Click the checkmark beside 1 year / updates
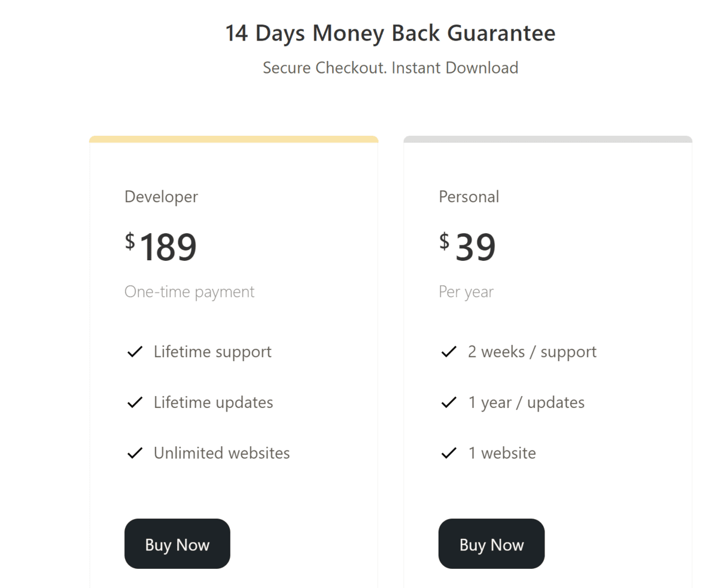 coord(449,403)
